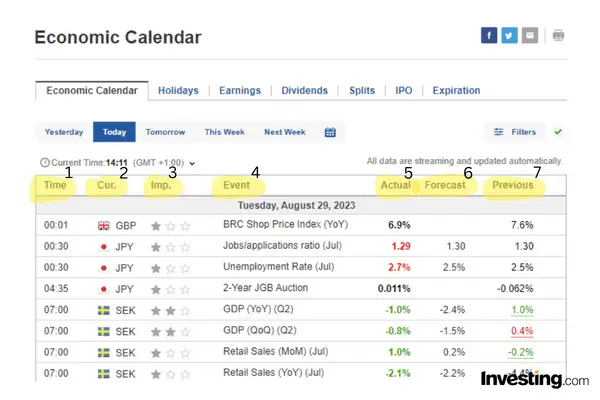Open the Filters panel
The height and width of the screenshot is (400, 600).
coord(515,132)
